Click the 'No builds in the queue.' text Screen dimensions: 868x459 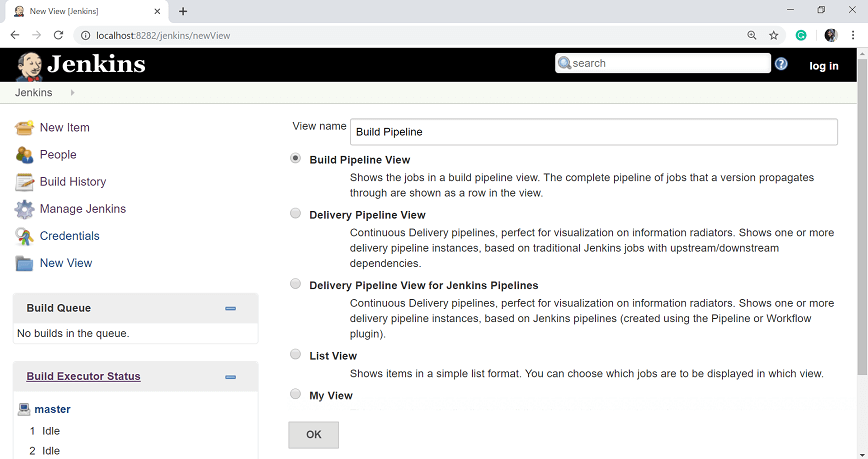[73, 333]
